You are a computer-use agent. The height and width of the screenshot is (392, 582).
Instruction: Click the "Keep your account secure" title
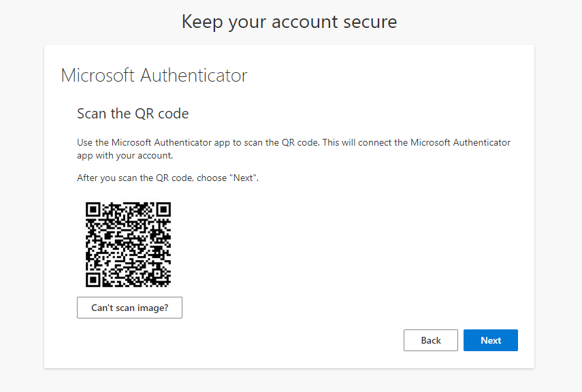pos(289,22)
